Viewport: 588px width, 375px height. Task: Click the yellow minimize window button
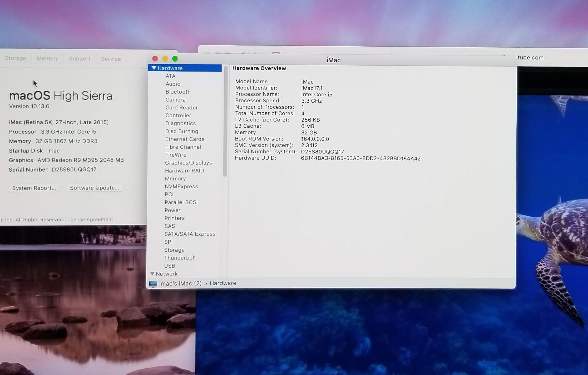click(x=165, y=59)
